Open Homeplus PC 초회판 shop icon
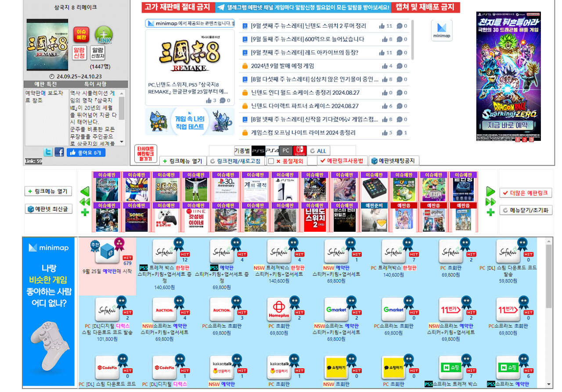 pos(279,309)
